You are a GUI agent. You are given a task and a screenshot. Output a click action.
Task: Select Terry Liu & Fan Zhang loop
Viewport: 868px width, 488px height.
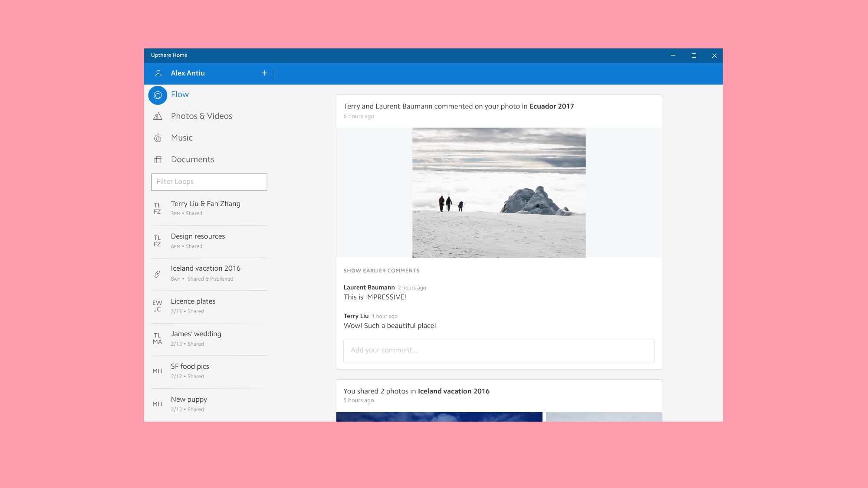(205, 208)
